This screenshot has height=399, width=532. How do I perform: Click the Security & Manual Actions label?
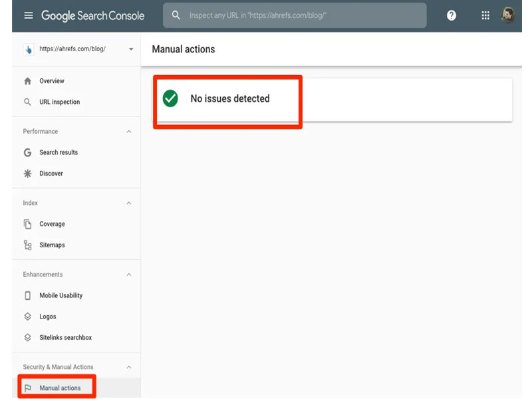[x=58, y=367]
